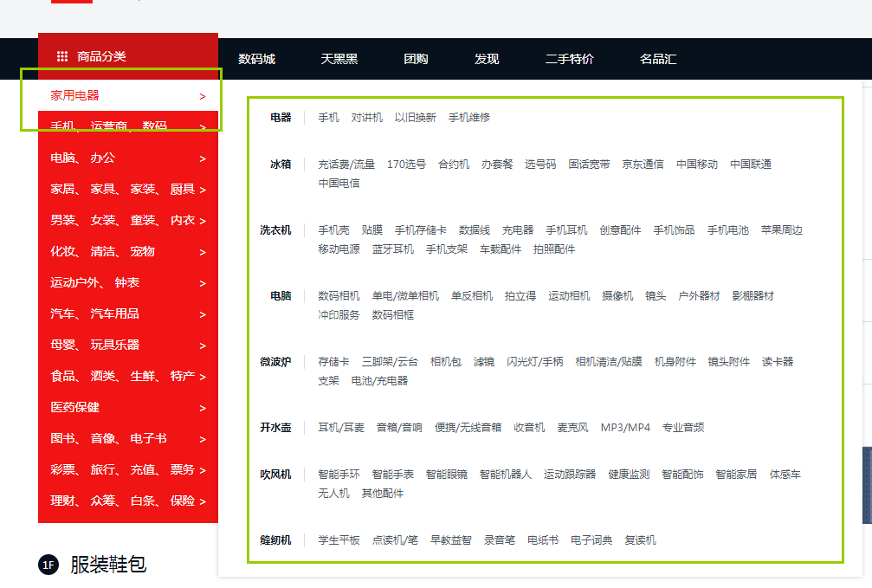Expand the arrow next to 电脑、办公
The width and height of the screenshot is (872, 588).
pos(203,159)
